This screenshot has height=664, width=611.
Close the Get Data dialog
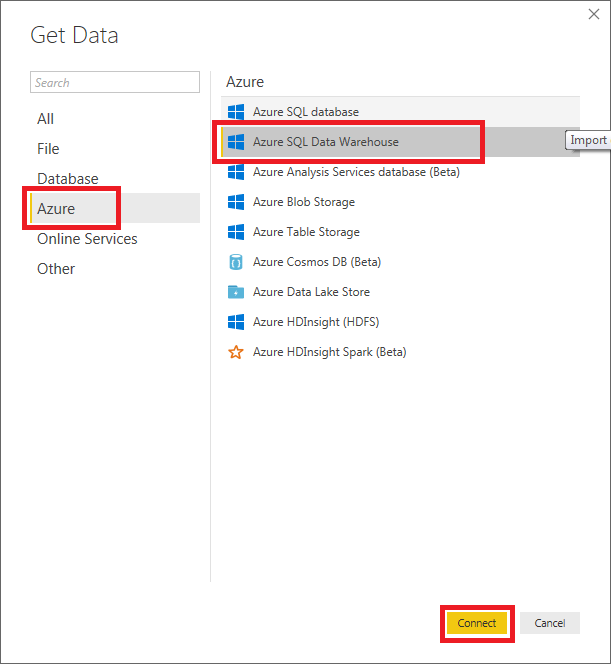[x=594, y=14]
